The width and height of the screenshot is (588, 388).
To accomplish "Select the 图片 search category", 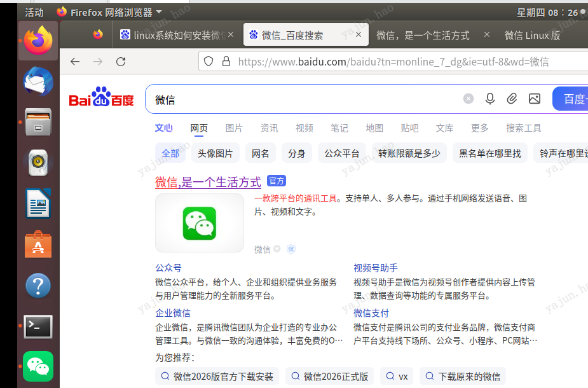I will pos(234,128).
